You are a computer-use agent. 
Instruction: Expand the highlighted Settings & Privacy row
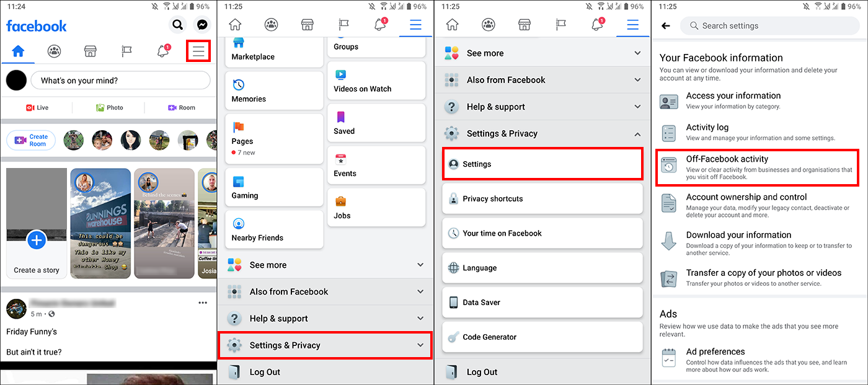(x=325, y=345)
